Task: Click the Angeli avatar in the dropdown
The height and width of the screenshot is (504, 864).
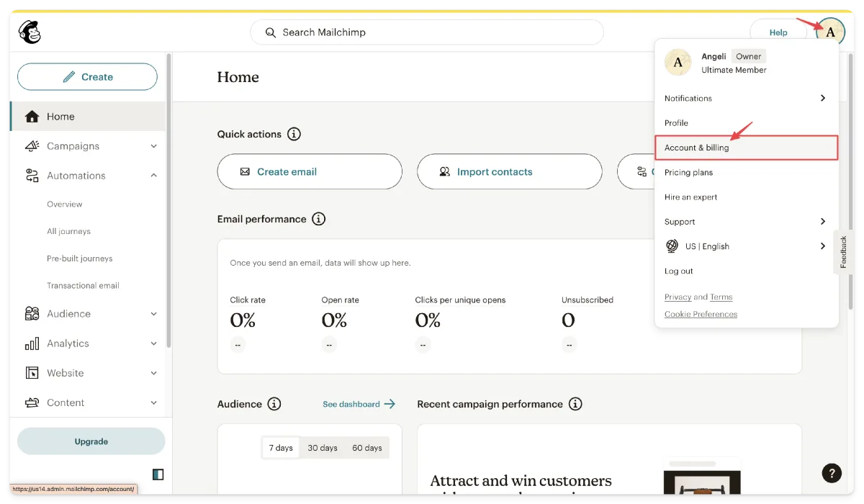Action: pos(678,63)
